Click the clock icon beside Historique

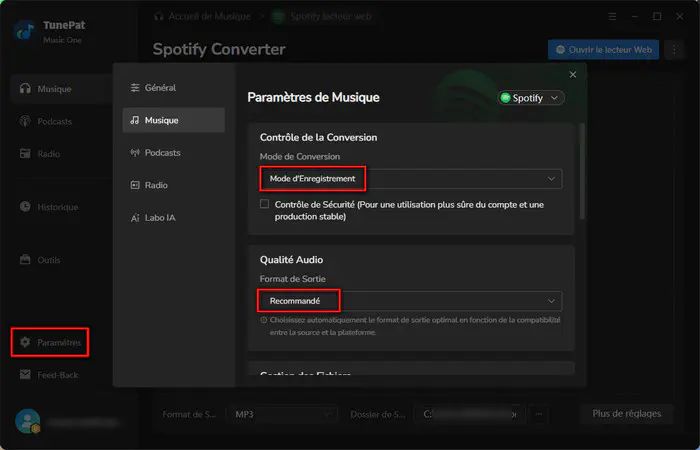pos(25,207)
